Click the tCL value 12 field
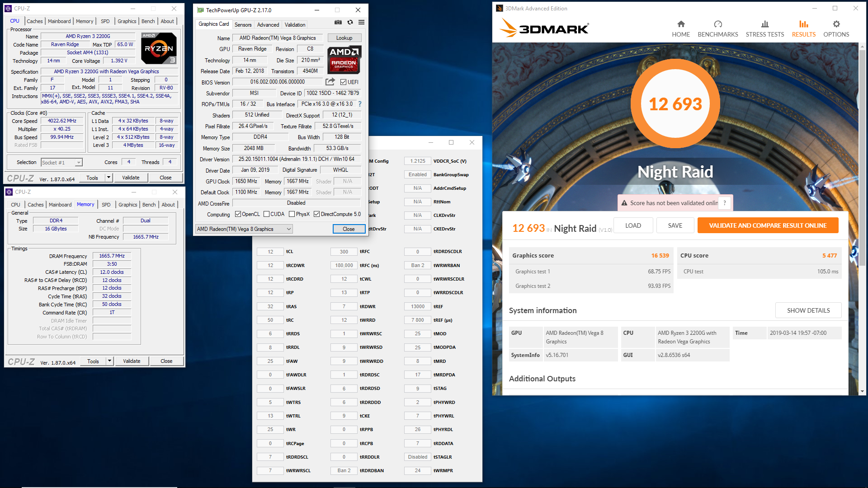 pos(270,252)
